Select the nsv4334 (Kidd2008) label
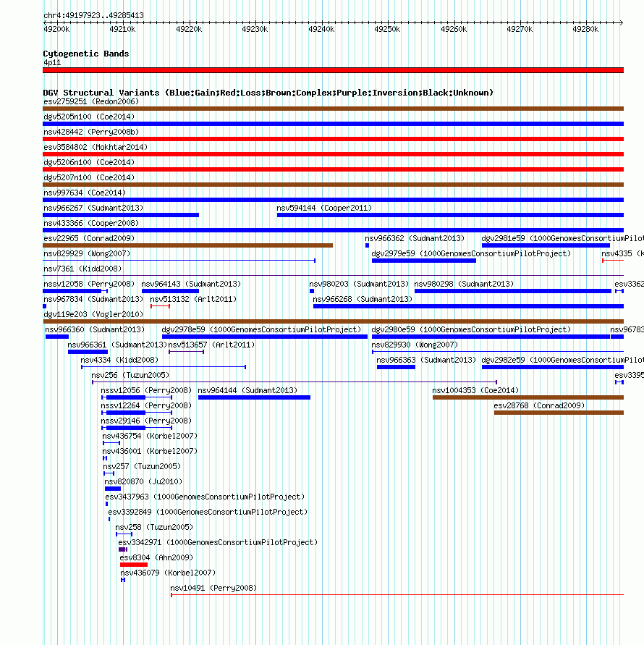Screen dimensions: 644x645 point(119,360)
